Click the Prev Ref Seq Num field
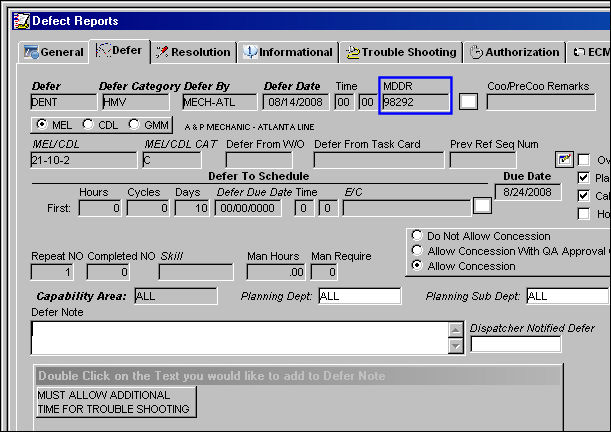 click(483, 160)
